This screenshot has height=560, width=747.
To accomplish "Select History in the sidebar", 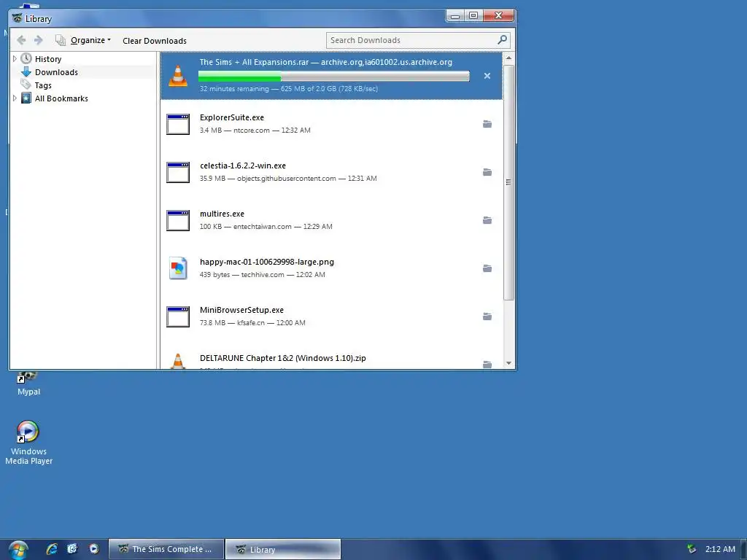I will 48,59.
